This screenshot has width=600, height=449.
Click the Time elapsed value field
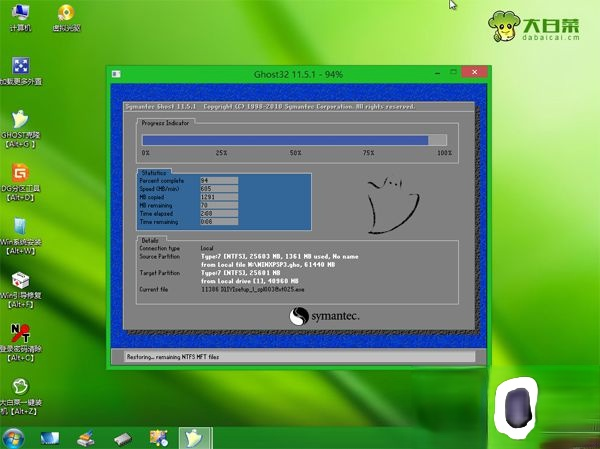click(219, 214)
